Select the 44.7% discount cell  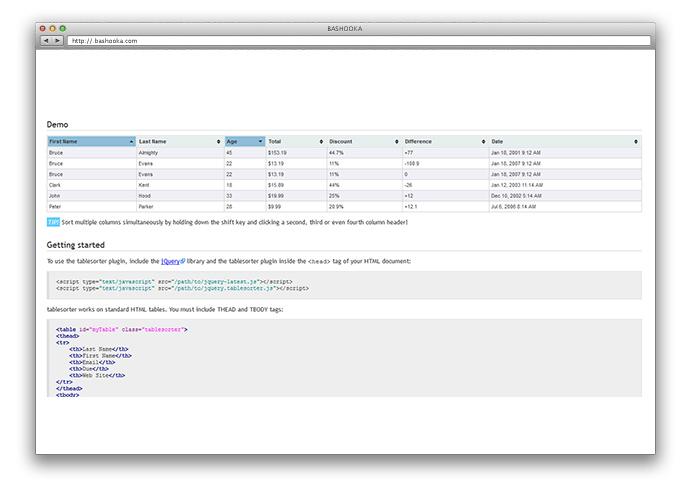click(x=364, y=152)
